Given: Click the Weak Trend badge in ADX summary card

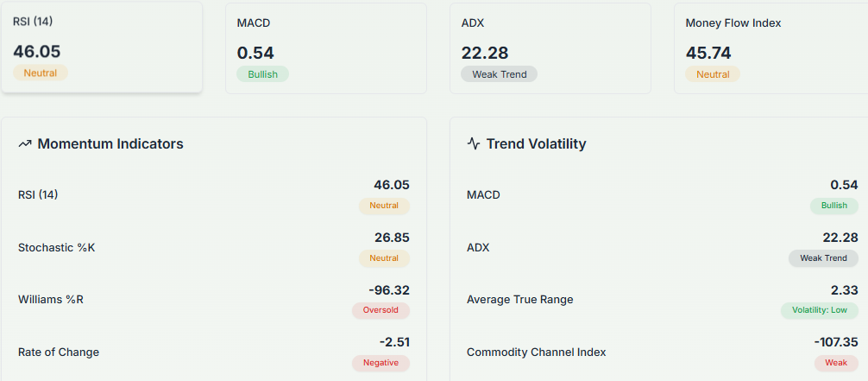Looking at the screenshot, I should [x=499, y=74].
